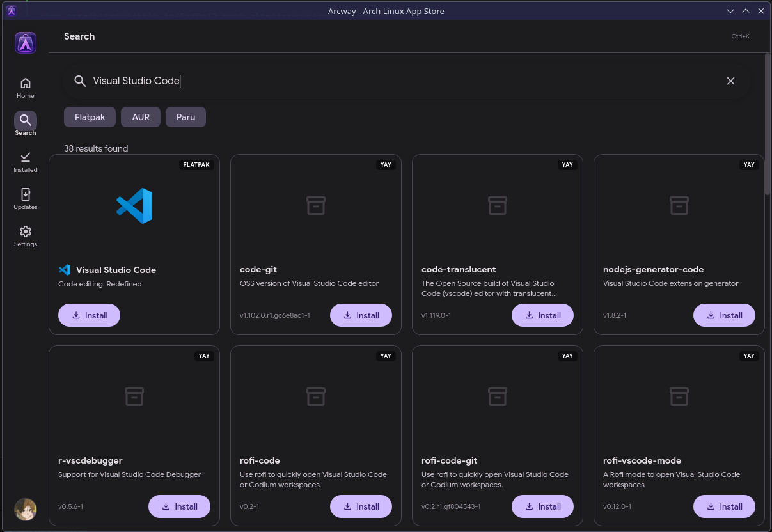Click the YAY badge on rofi-code card
This screenshot has height=532, width=772.
(x=386, y=356)
